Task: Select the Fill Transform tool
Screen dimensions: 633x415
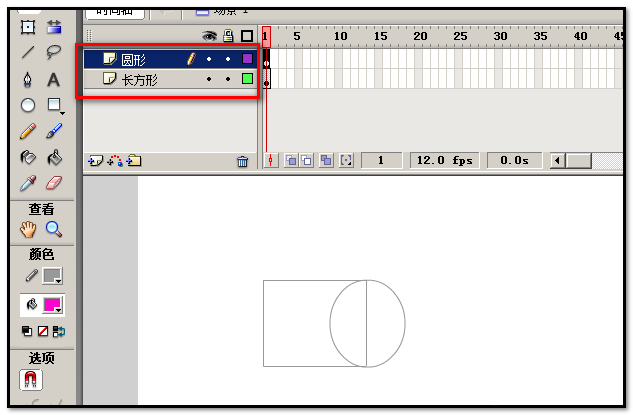Action: tap(54, 27)
